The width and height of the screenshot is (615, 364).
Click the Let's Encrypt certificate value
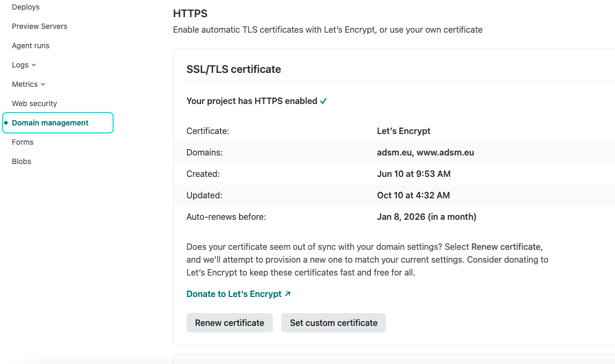tap(403, 131)
